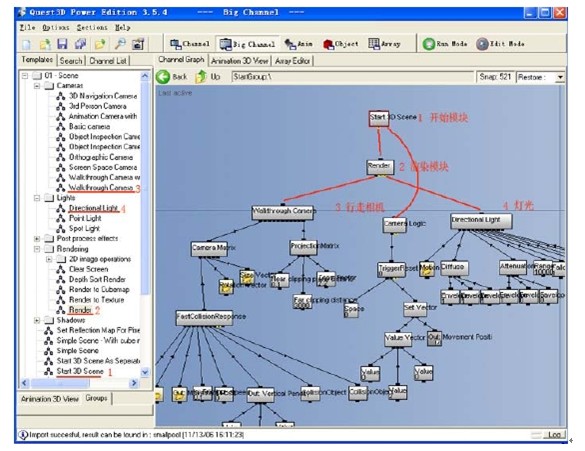Screen dimensions: 585x451
Task: Click the Save disk toolbar icon
Action: coord(62,44)
